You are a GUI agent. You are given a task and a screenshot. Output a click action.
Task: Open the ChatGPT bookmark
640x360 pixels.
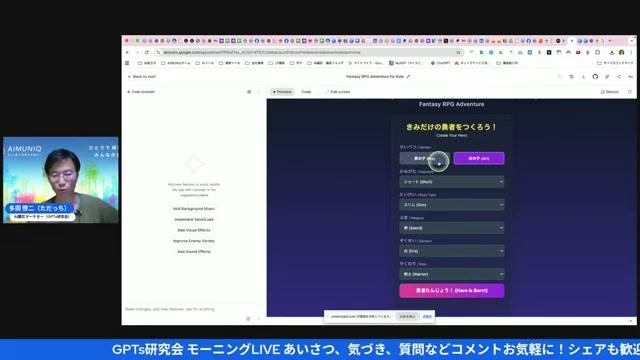point(440,63)
